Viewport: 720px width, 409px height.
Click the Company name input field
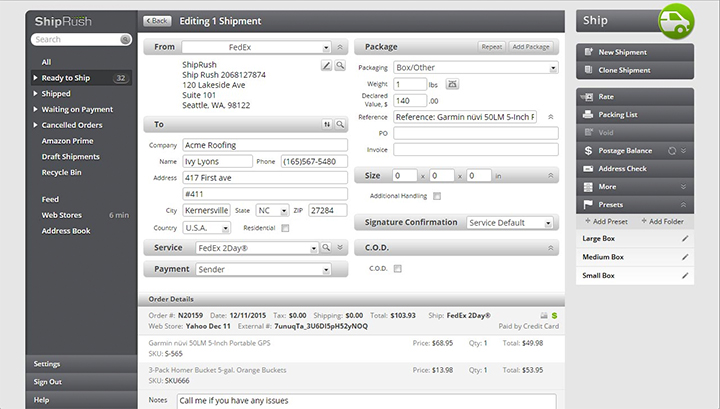[264, 144]
